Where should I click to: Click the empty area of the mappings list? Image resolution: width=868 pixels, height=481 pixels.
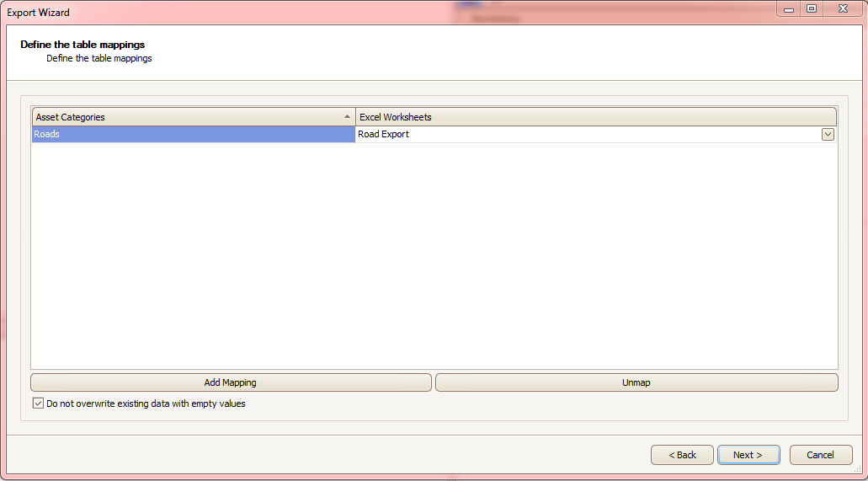[x=434, y=255]
